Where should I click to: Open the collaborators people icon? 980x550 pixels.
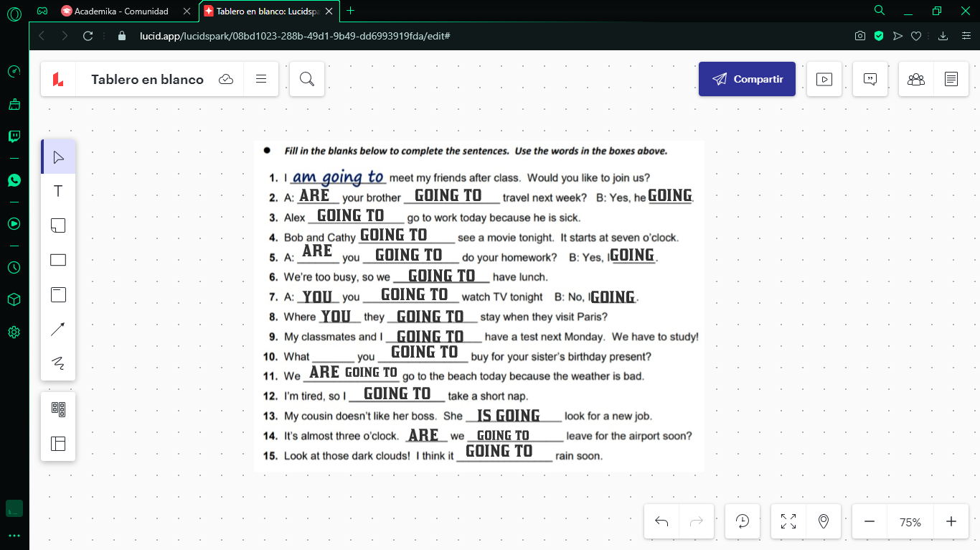(916, 79)
